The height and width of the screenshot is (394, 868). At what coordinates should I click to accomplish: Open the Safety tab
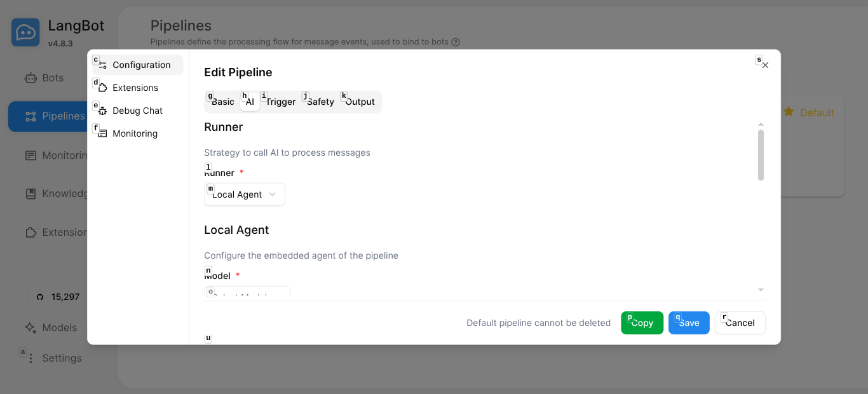tap(321, 102)
